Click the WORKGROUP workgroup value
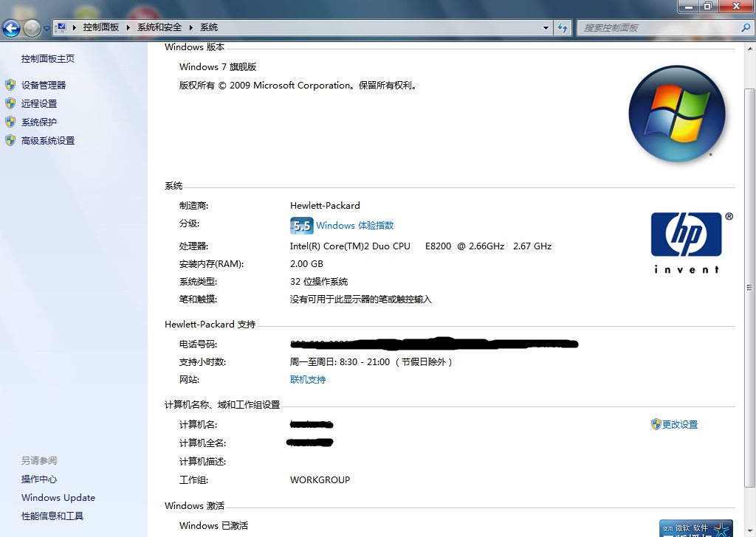 coord(320,479)
